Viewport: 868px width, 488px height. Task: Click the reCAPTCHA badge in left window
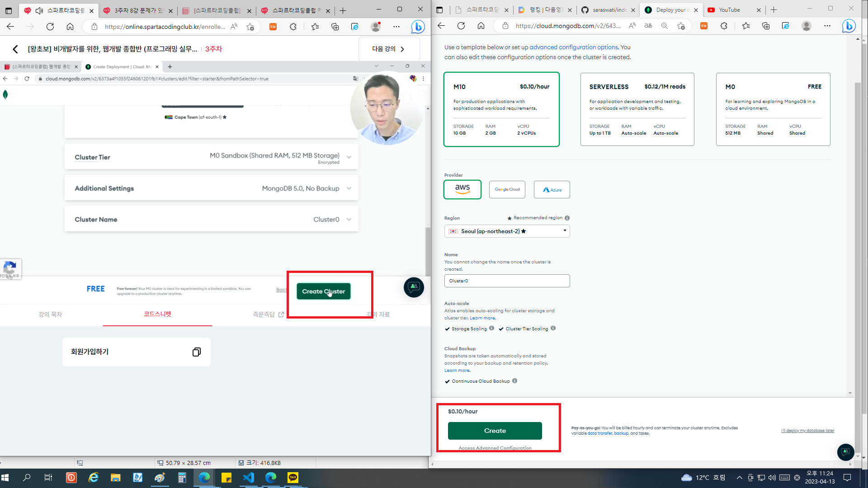10,269
